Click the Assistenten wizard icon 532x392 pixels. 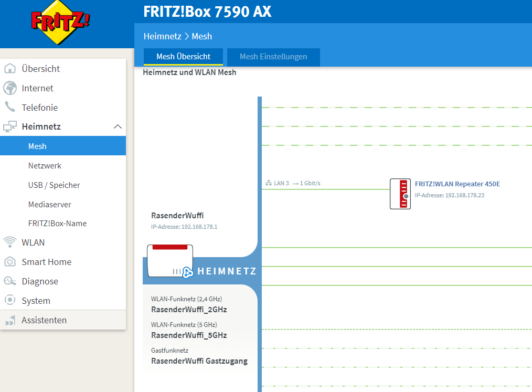(x=10, y=320)
